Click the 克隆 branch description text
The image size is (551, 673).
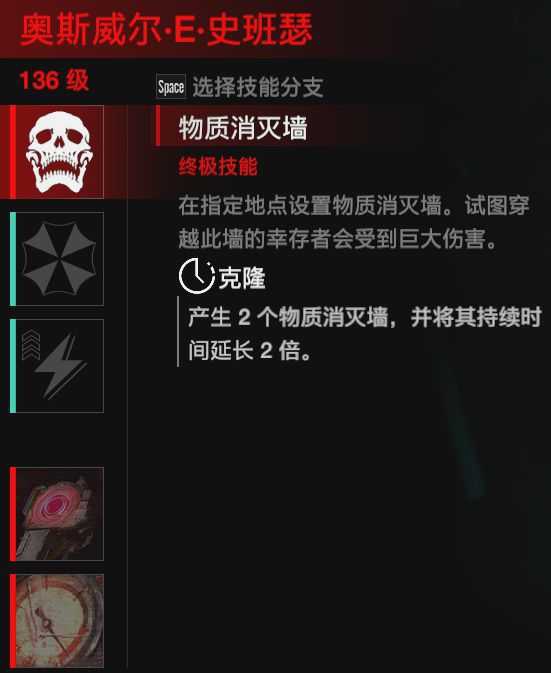[365, 333]
